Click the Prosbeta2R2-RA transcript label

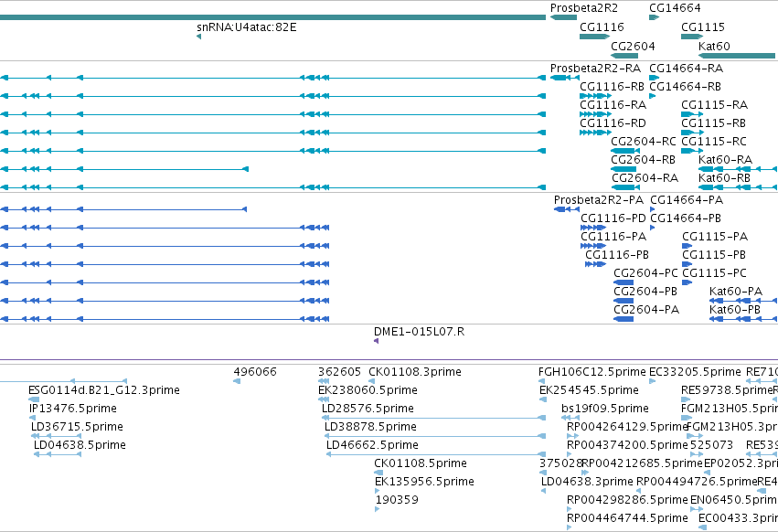click(x=595, y=69)
